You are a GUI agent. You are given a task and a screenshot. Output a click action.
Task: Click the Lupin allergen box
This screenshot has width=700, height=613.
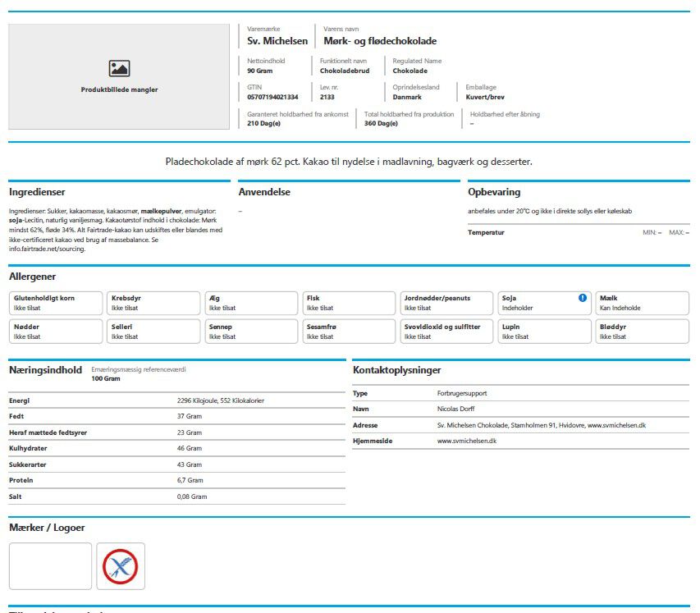544,332
